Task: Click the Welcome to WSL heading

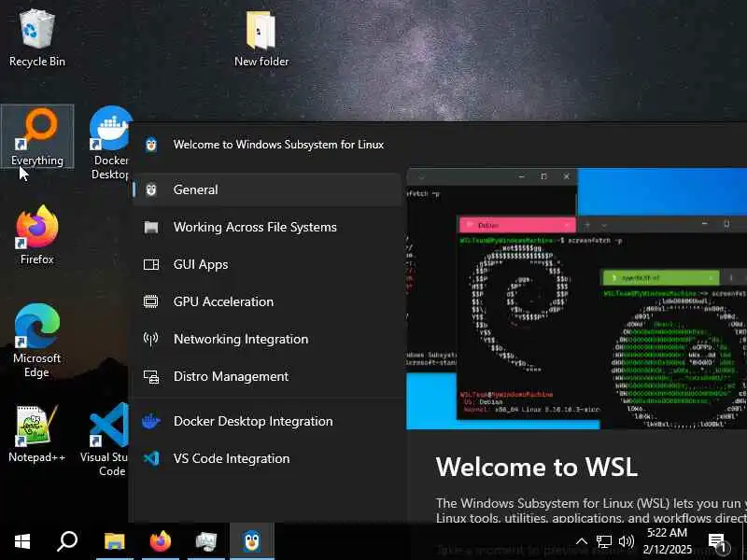Action: click(536, 467)
